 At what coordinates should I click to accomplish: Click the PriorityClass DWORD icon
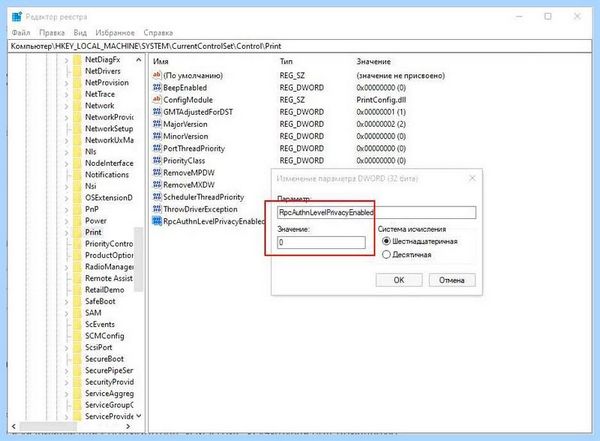tap(157, 160)
